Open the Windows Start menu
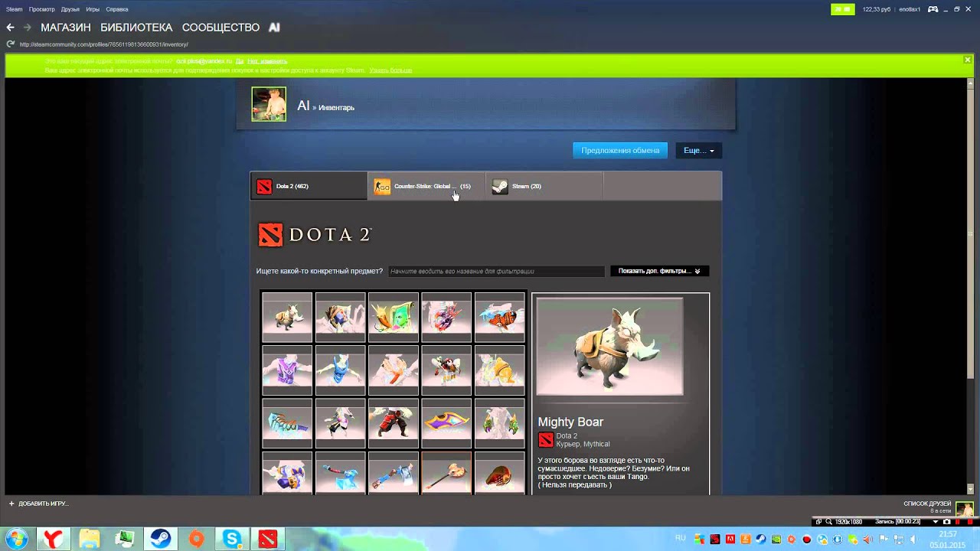The height and width of the screenshot is (551, 980). pyautogui.click(x=16, y=539)
